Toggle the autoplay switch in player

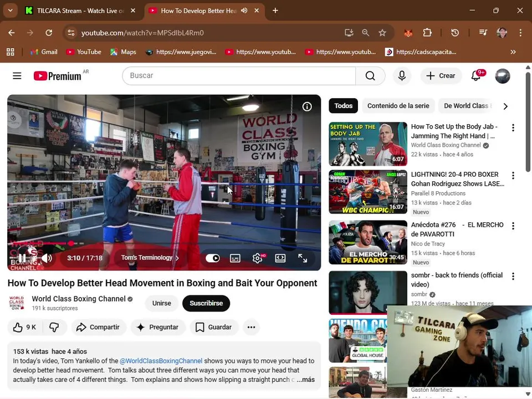coord(213,258)
